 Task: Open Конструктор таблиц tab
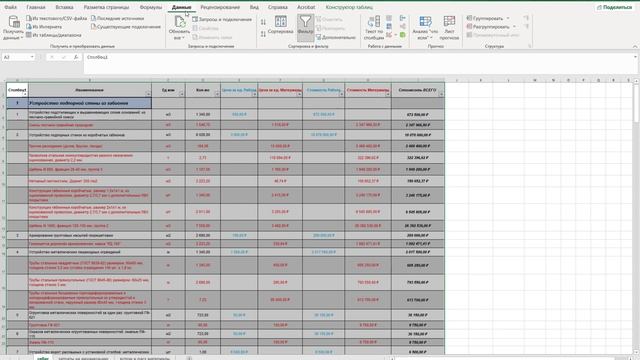coord(349,7)
